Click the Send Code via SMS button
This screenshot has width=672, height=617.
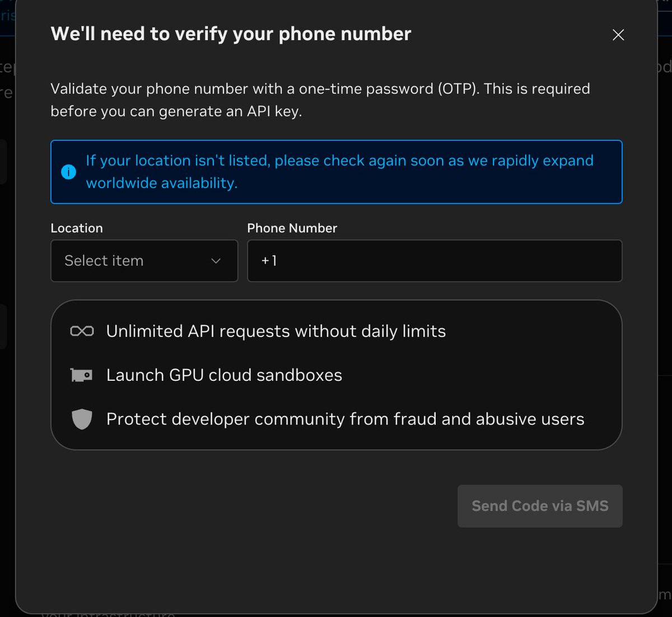[x=540, y=506]
